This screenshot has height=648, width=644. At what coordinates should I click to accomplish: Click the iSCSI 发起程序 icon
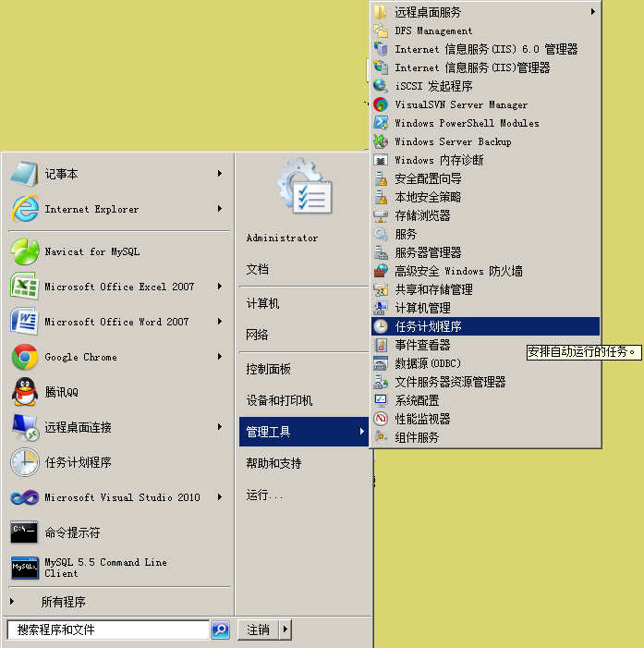pyautogui.click(x=381, y=86)
